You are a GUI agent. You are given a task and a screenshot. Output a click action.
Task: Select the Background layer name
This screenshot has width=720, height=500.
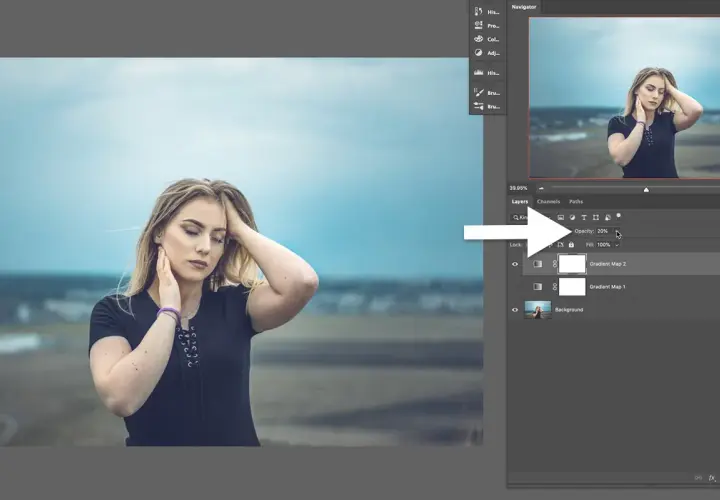[x=569, y=310]
